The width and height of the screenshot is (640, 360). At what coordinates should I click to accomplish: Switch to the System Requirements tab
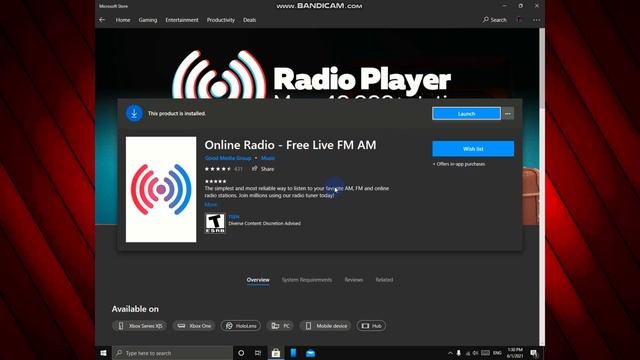click(x=307, y=280)
